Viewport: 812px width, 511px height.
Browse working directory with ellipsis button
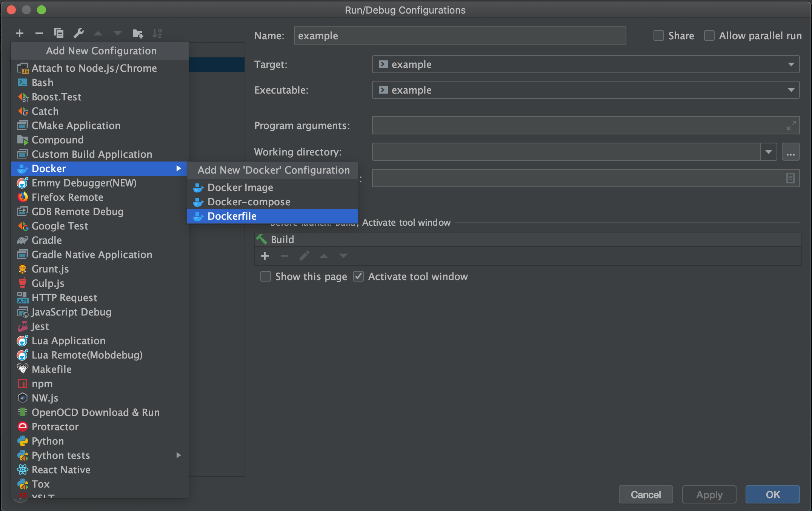click(790, 152)
